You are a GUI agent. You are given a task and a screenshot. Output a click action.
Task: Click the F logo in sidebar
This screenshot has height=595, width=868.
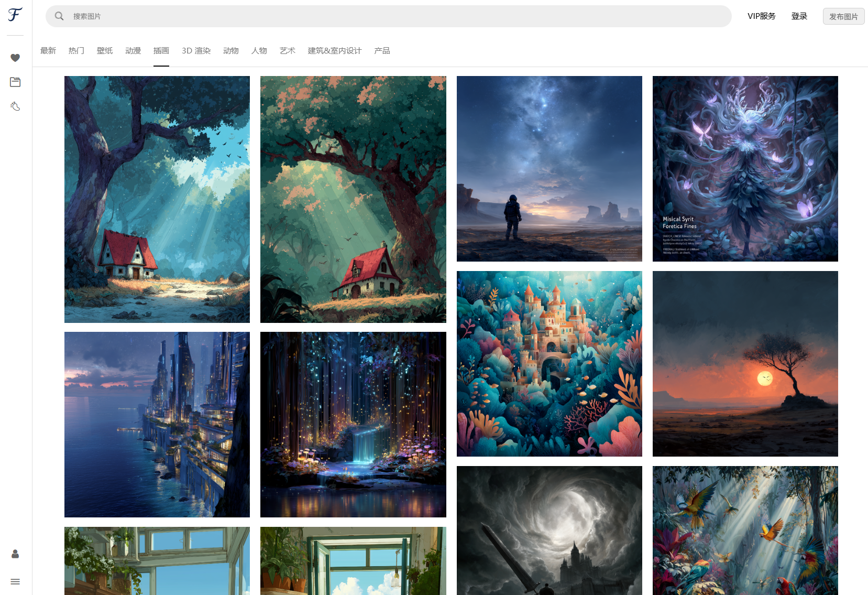point(15,15)
